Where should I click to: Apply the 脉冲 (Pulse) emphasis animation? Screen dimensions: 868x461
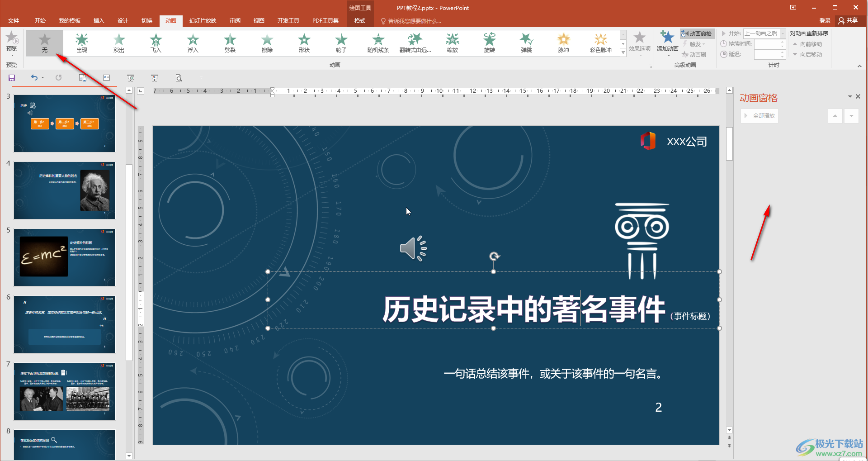point(564,43)
